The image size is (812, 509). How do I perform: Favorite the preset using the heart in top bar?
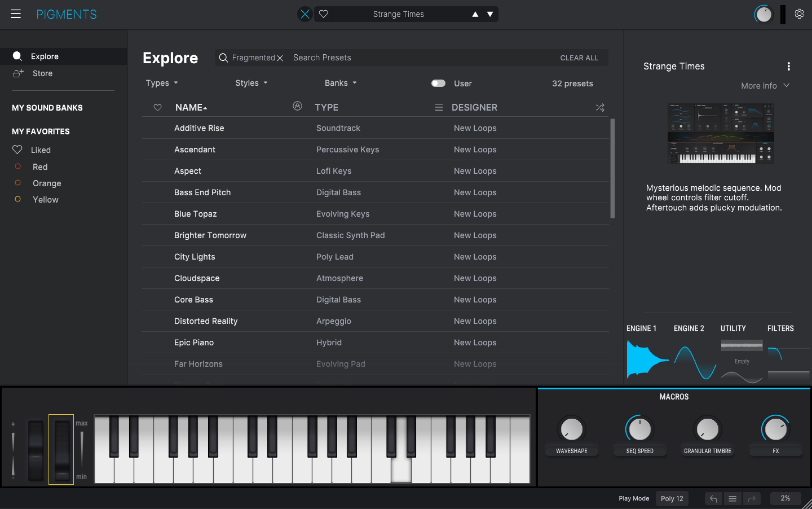coord(323,14)
